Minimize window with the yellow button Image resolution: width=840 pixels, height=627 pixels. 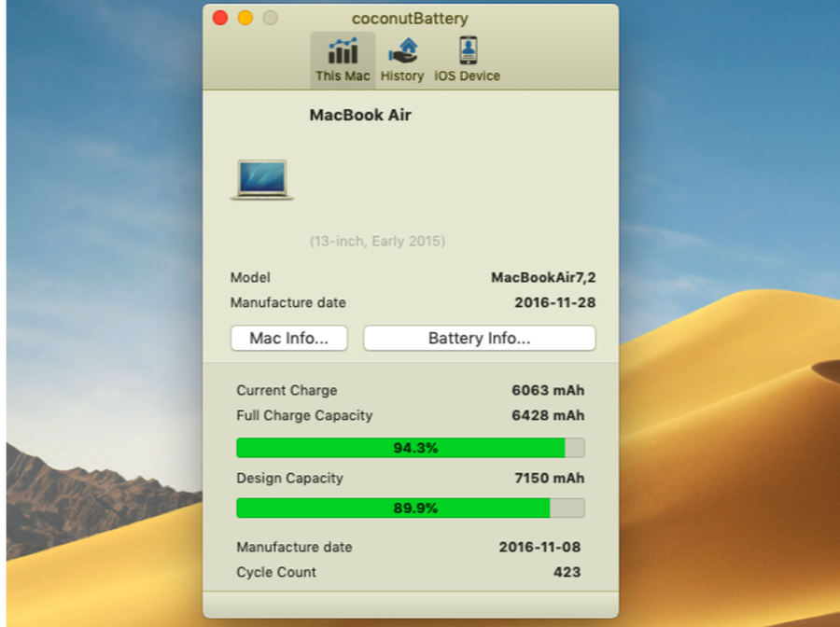click(x=245, y=18)
